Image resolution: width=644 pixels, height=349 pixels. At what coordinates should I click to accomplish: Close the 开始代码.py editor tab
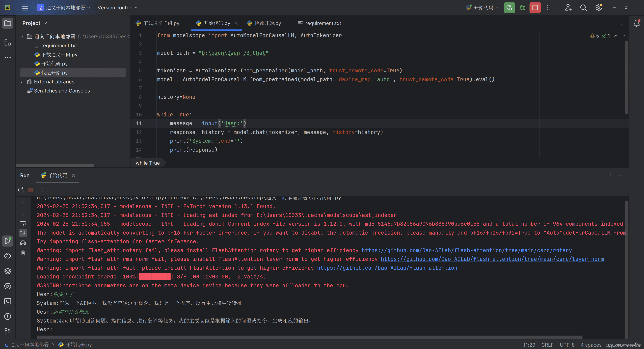236,23
